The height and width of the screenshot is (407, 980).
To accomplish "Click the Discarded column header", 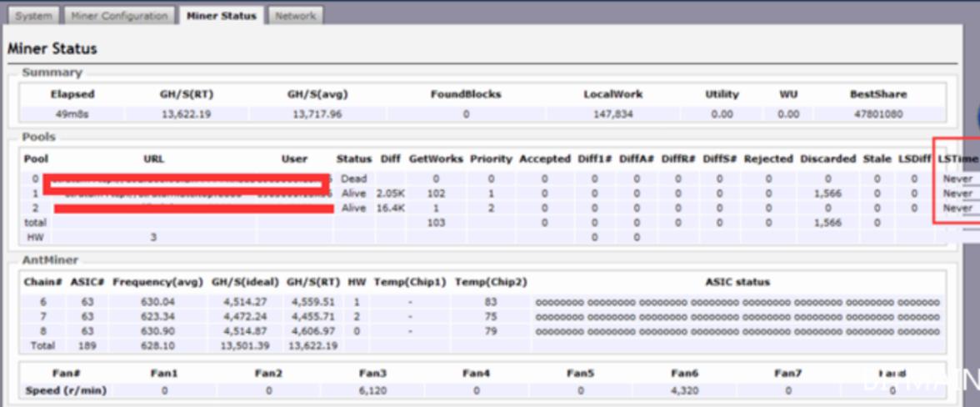I will point(828,158).
